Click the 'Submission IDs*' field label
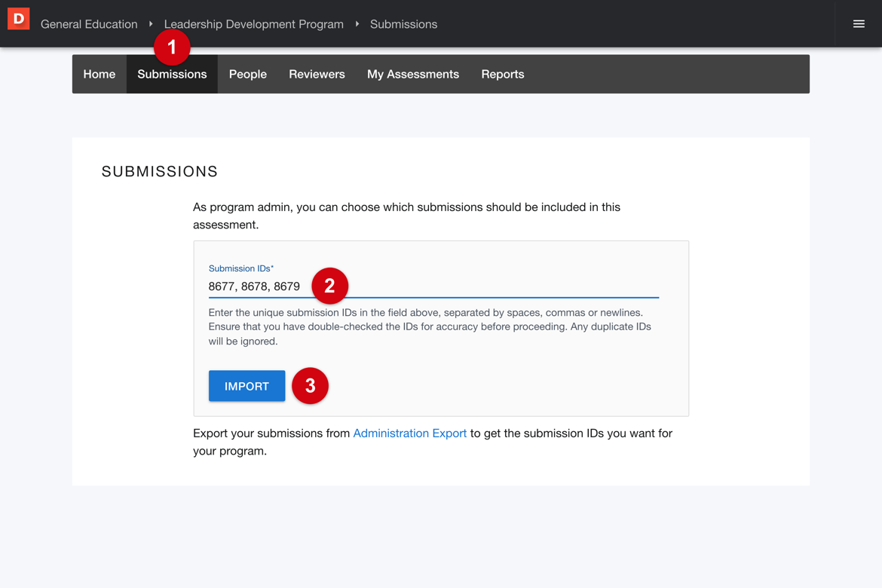882x588 pixels. coord(240,268)
